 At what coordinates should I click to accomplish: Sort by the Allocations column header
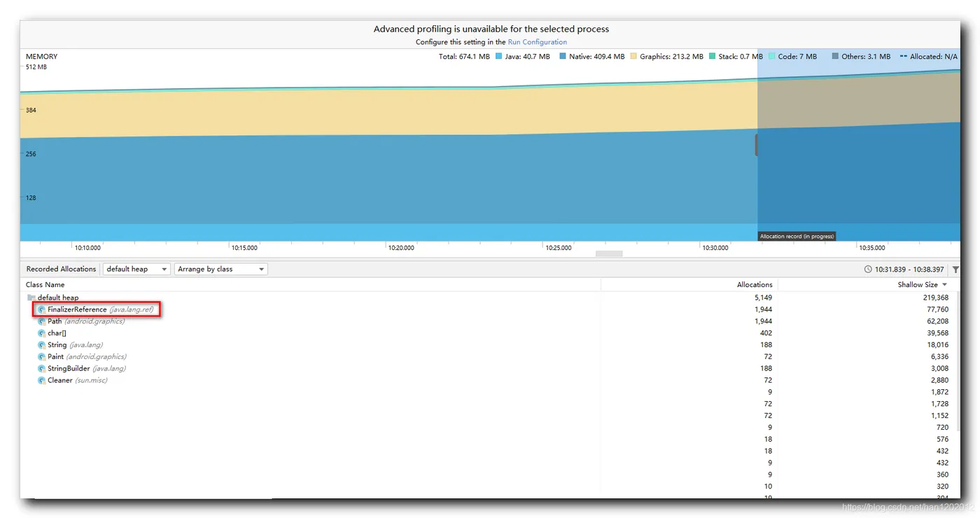coord(754,285)
